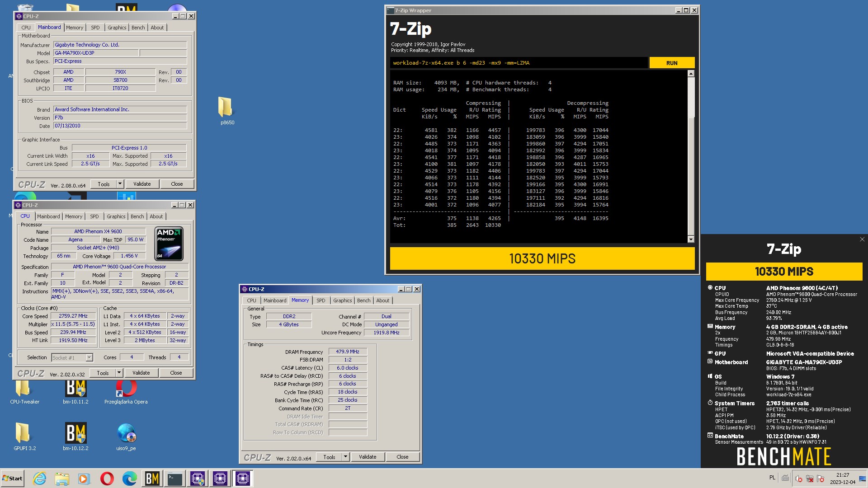Open Bench tab in Memory CPU-Z window
The width and height of the screenshot is (868, 488).
click(363, 300)
